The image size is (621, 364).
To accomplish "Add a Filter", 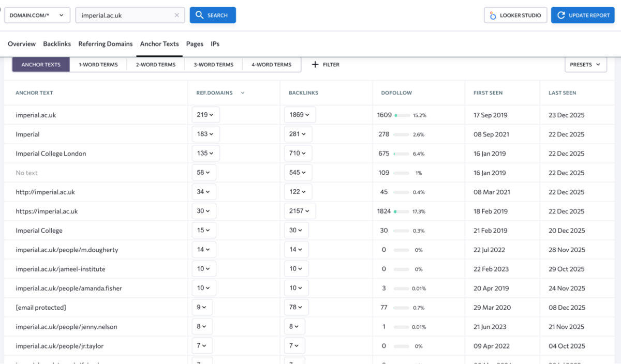I will 326,65.
